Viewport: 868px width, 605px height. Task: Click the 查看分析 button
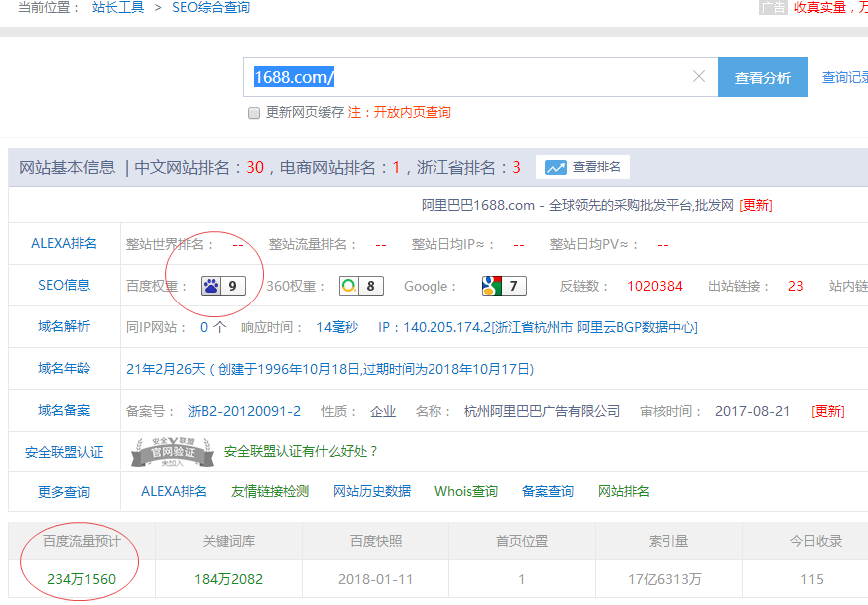(763, 77)
